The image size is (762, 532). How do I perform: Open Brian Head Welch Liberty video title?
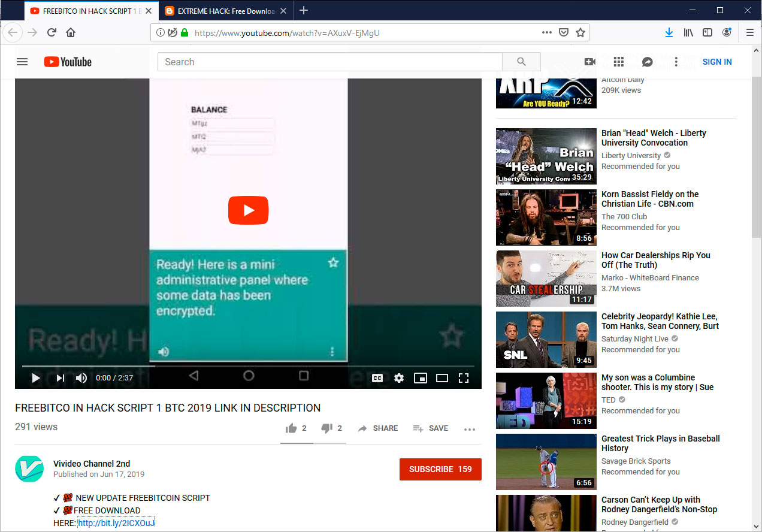point(654,138)
